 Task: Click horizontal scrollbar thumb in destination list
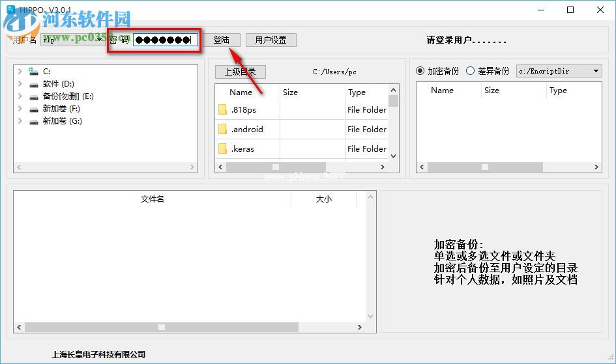[x=485, y=167]
